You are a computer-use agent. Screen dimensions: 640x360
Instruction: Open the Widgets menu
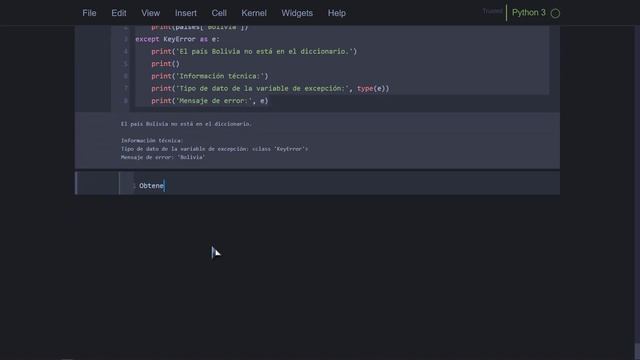tap(297, 13)
